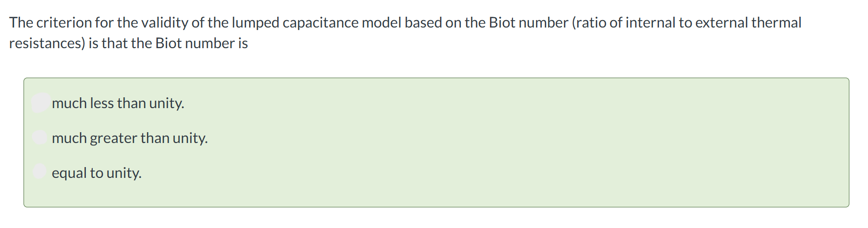
Task: Click the words 'lumped capacitance model' in the question
Action: (x=316, y=23)
